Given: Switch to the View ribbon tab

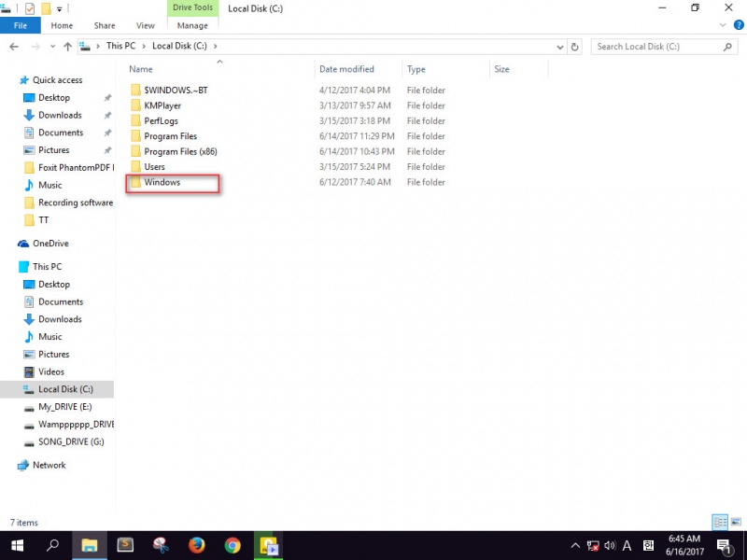Looking at the screenshot, I should click(146, 26).
